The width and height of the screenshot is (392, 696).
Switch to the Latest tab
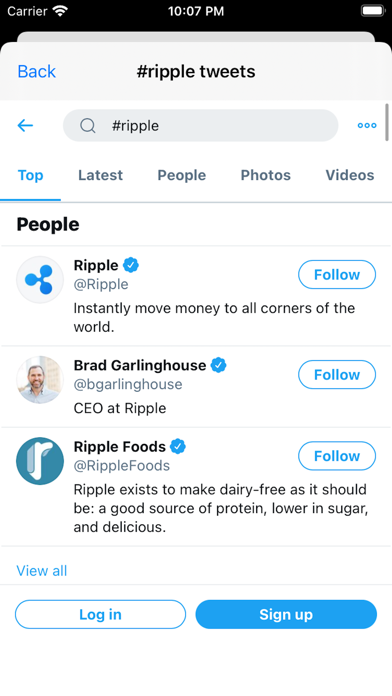pyautogui.click(x=100, y=175)
